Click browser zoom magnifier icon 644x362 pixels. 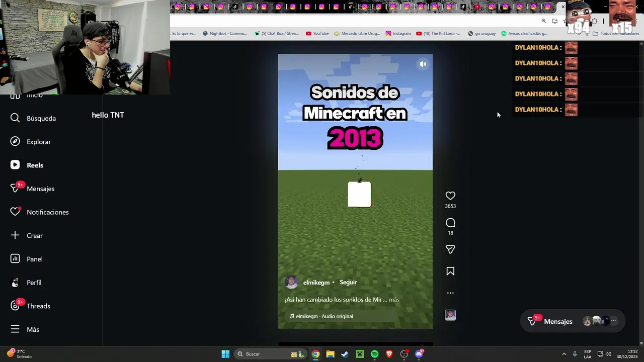click(x=544, y=21)
